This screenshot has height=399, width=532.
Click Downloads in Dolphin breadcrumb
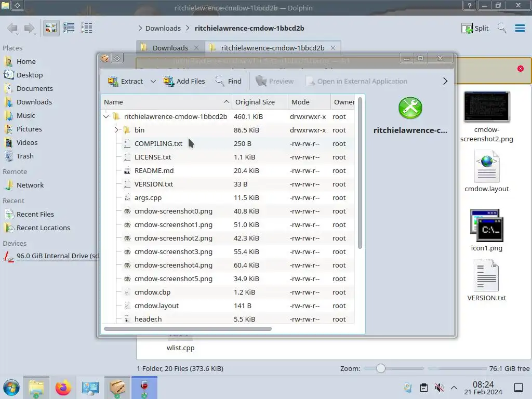[163, 28]
